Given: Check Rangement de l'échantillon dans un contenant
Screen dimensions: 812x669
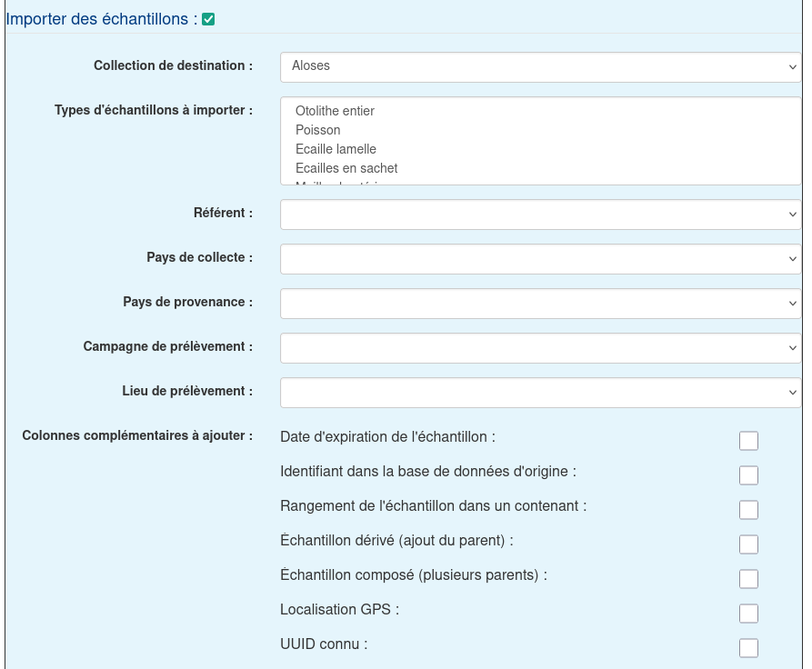Looking at the screenshot, I should [x=748, y=510].
